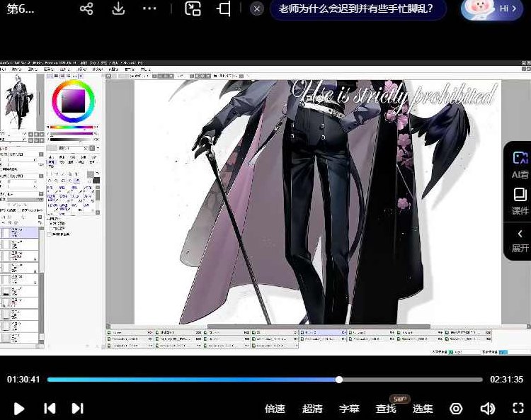Toggle the first color wheel icon above the color panel
The height and width of the screenshot is (420, 531).
(x=50, y=76)
